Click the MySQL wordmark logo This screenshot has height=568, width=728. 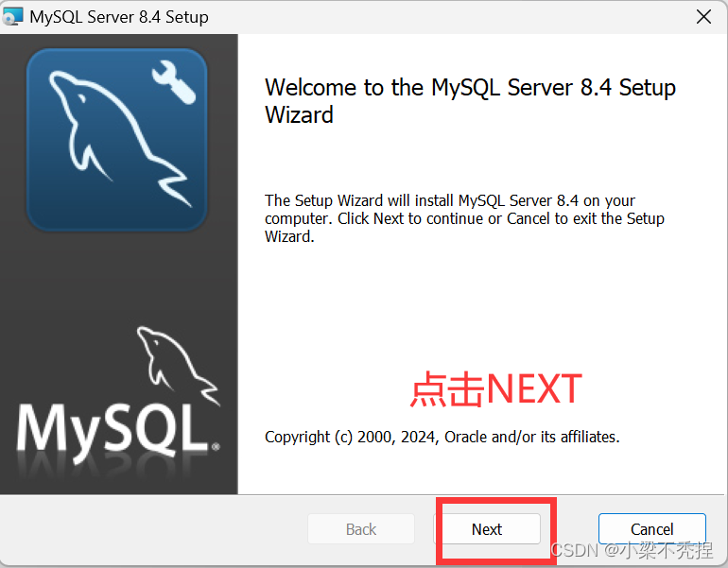(118, 396)
